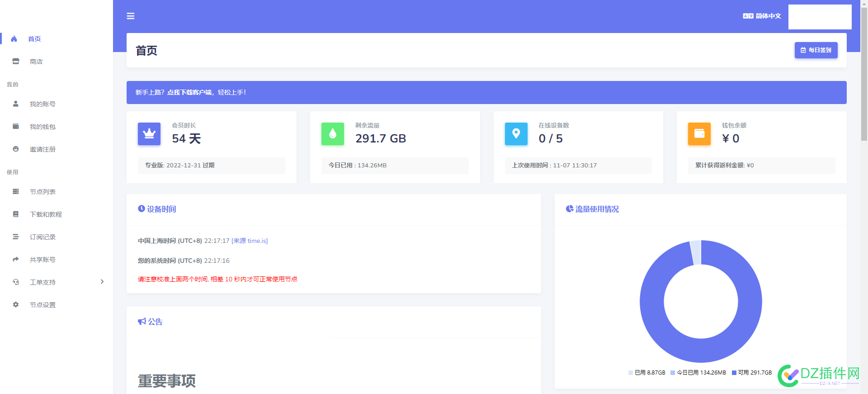Click the shop storefront icon
Screen dimensions: 868x394
tap(16, 61)
